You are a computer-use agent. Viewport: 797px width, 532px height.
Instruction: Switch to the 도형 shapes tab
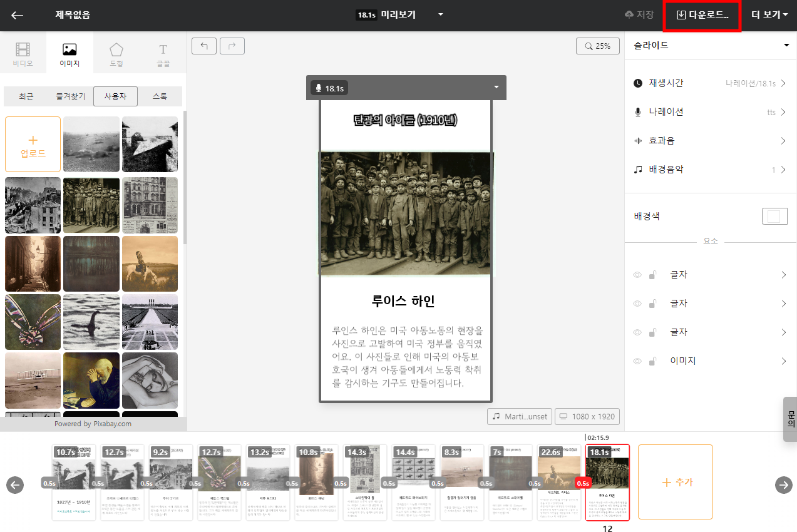coord(116,53)
